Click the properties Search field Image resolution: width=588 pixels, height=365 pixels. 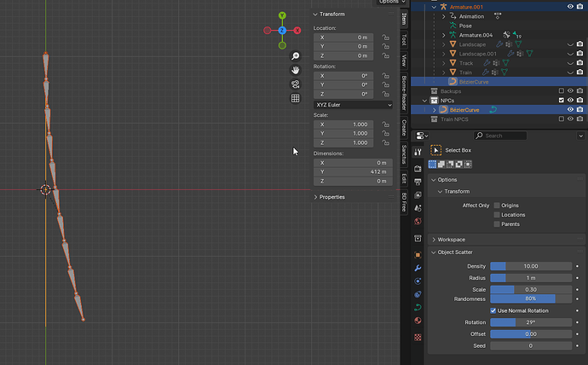[x=500, y=136]
